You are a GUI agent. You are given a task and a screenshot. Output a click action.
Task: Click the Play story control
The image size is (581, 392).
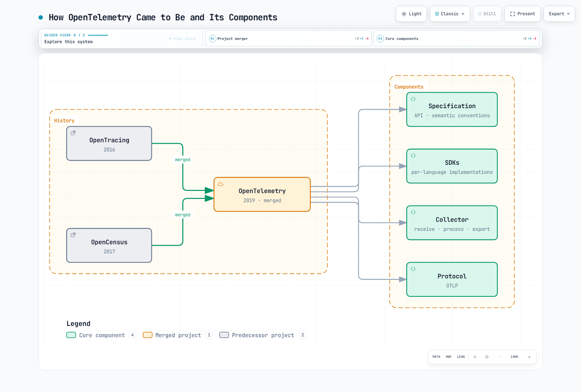tap(182, 39)
